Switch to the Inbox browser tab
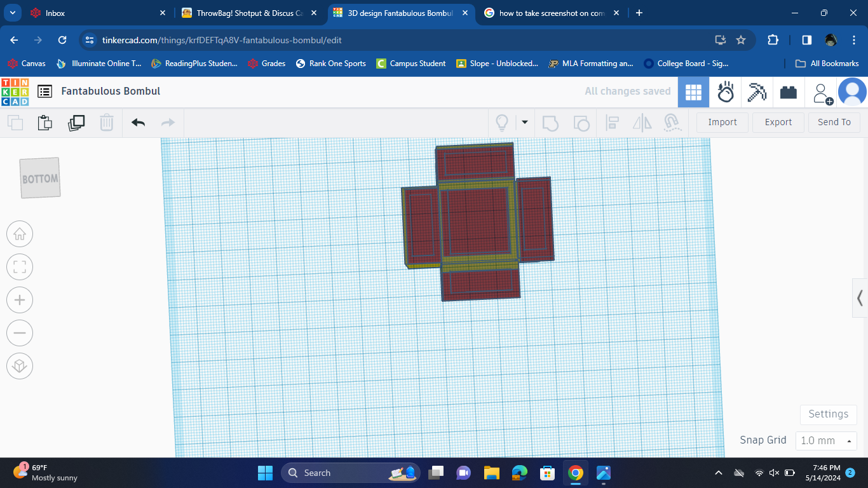Screen dimensions: 868x488 point(98,13)
